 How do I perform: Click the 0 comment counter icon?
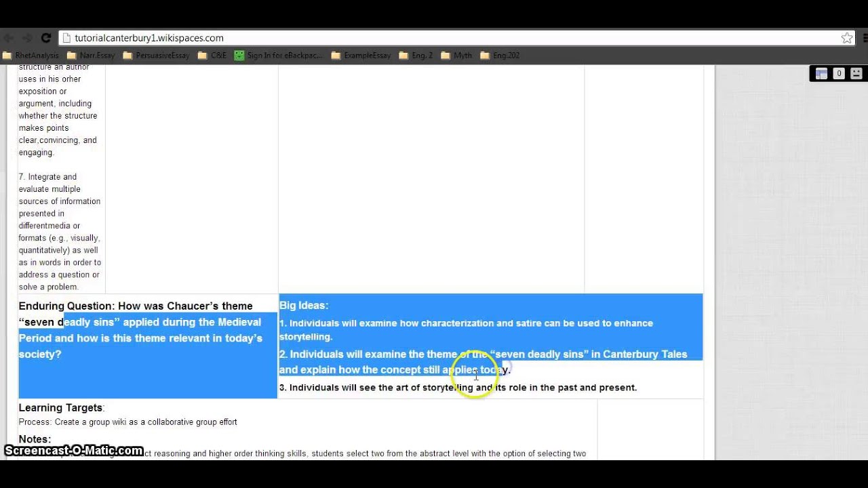(x=839, y=74)
